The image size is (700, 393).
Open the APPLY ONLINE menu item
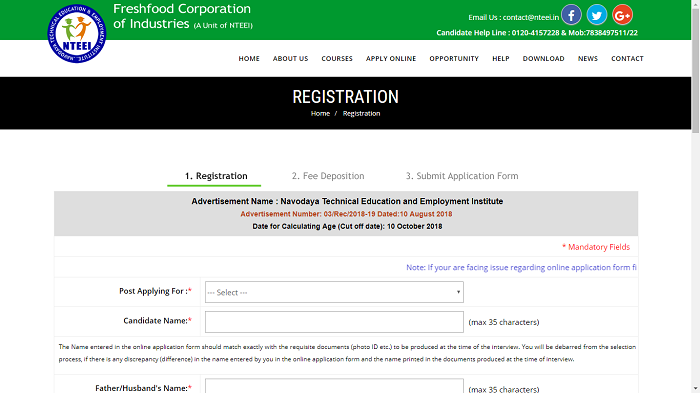click(391, 59)
